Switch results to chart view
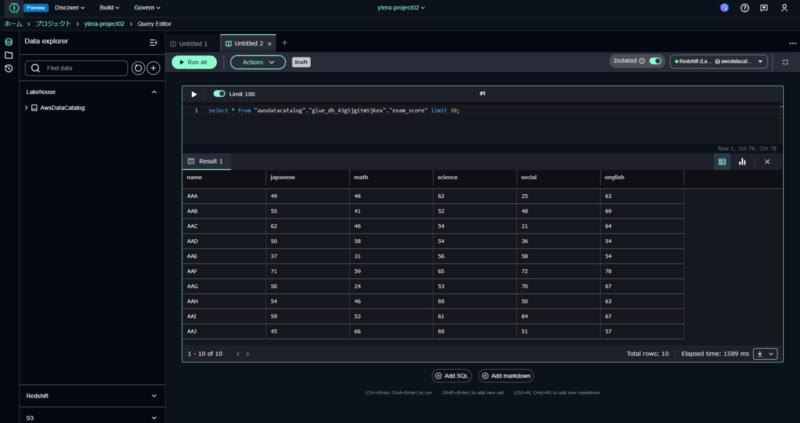This screenshot has width=800, height=423. coord(742,161)
